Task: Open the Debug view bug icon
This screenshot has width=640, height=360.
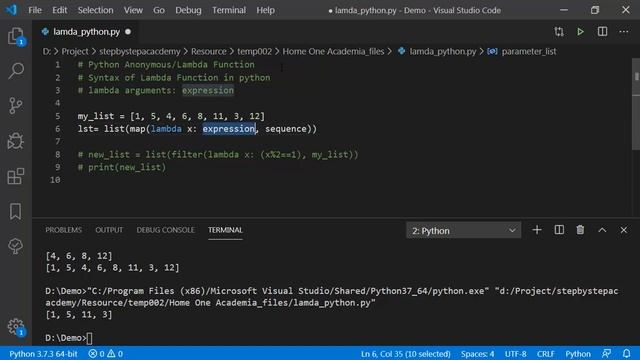Action: [x=16, y=141]
